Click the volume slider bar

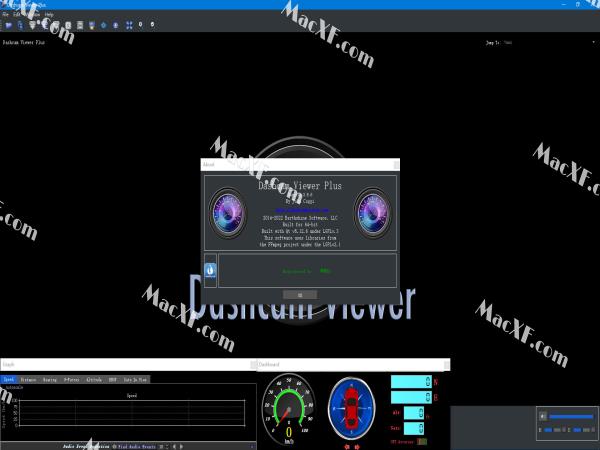571,416
